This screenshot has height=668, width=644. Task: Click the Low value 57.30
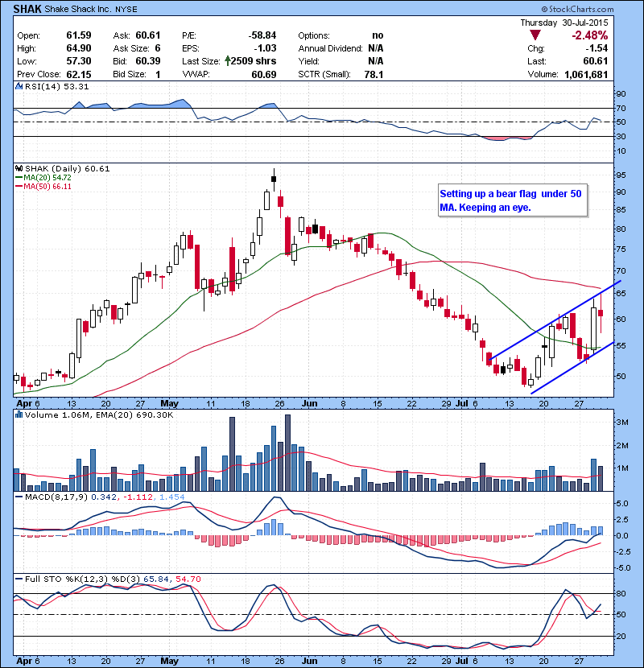point(79,61)
